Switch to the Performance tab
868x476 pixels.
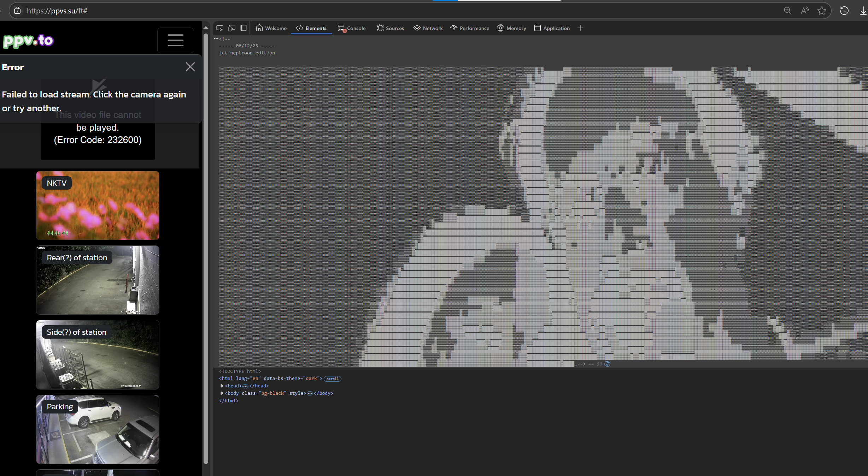[x=470, y=28]
